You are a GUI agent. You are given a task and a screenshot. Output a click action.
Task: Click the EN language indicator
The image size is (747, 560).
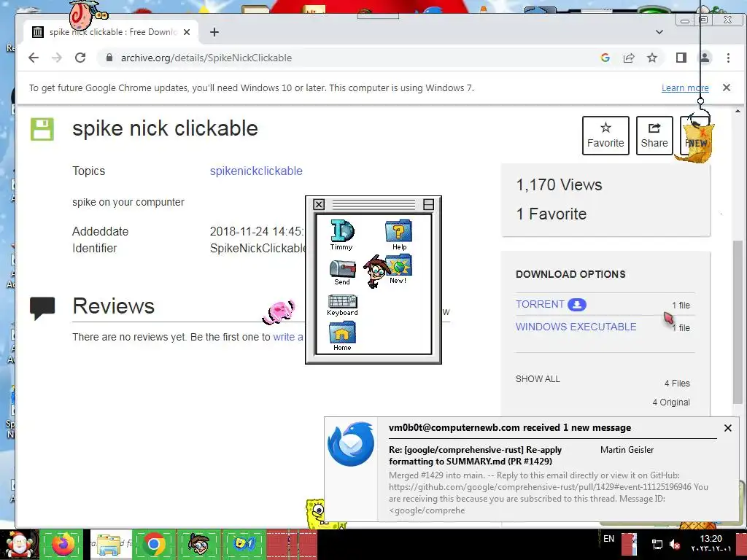point(608,539)
